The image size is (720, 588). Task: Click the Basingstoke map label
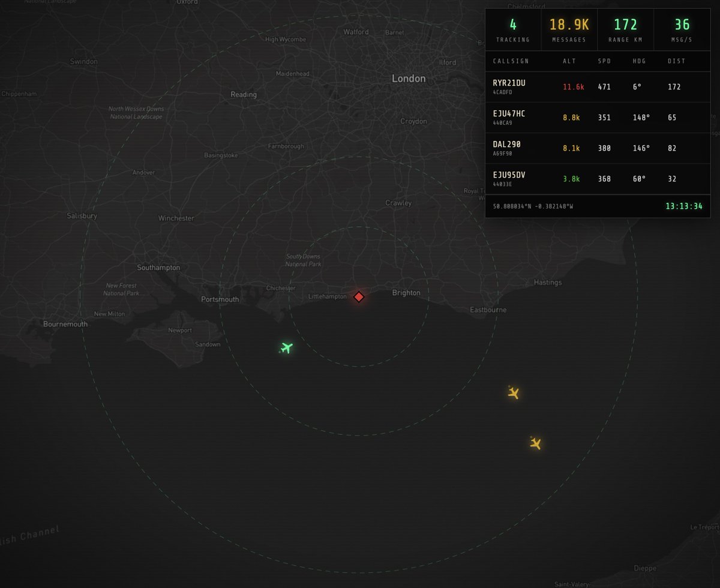point(221,155)
